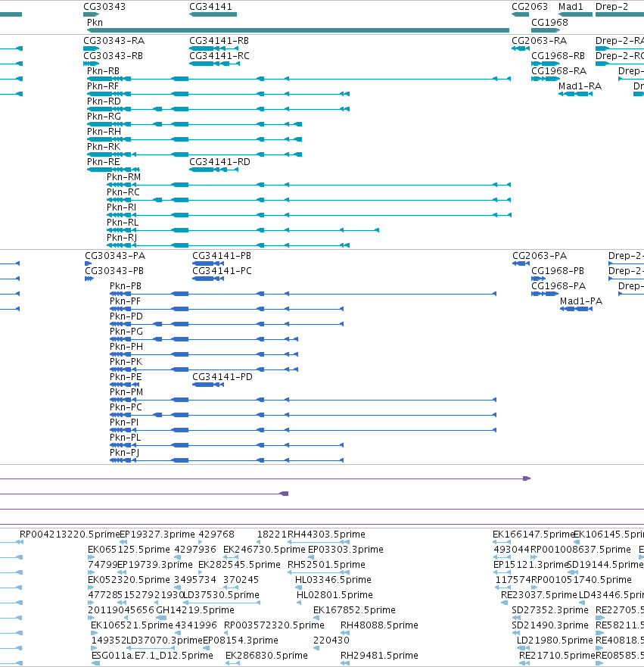Click transcript CG30343-RB
The width and height of the screenshot is (644, 667).
pyautogui.click(x=113, y=56)
